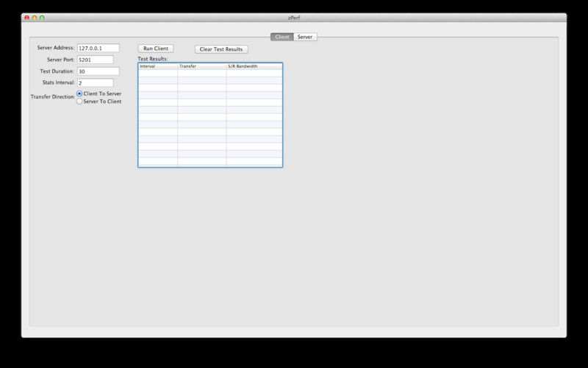Choose Server To Client radio option
This screenshot has width=588, height=368.
[x=80, y=102]
